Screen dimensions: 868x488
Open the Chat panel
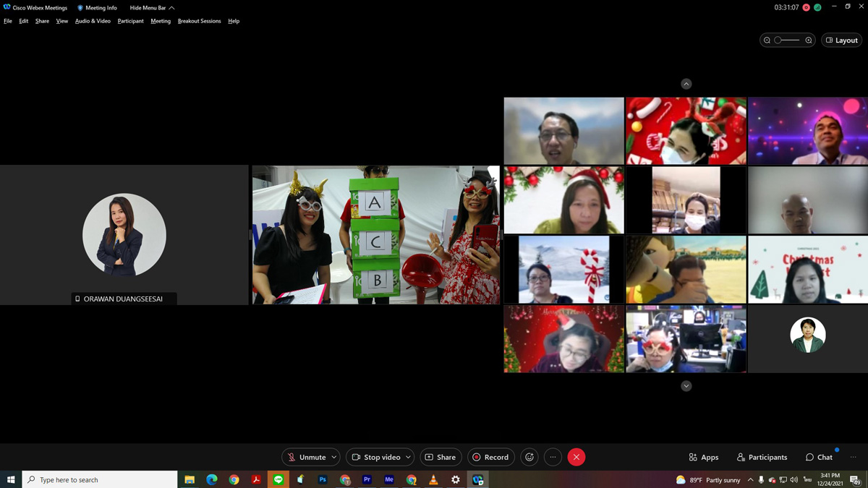click(x=819, y=457)
